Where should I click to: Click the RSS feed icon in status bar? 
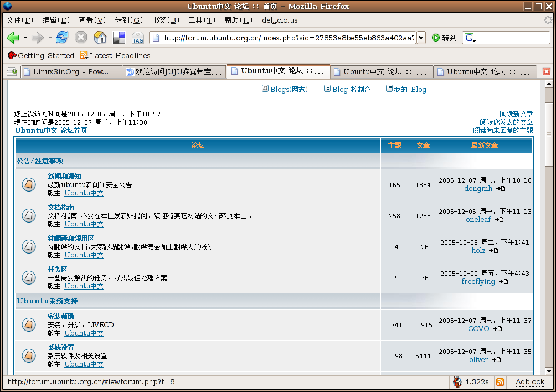[500, 382]
